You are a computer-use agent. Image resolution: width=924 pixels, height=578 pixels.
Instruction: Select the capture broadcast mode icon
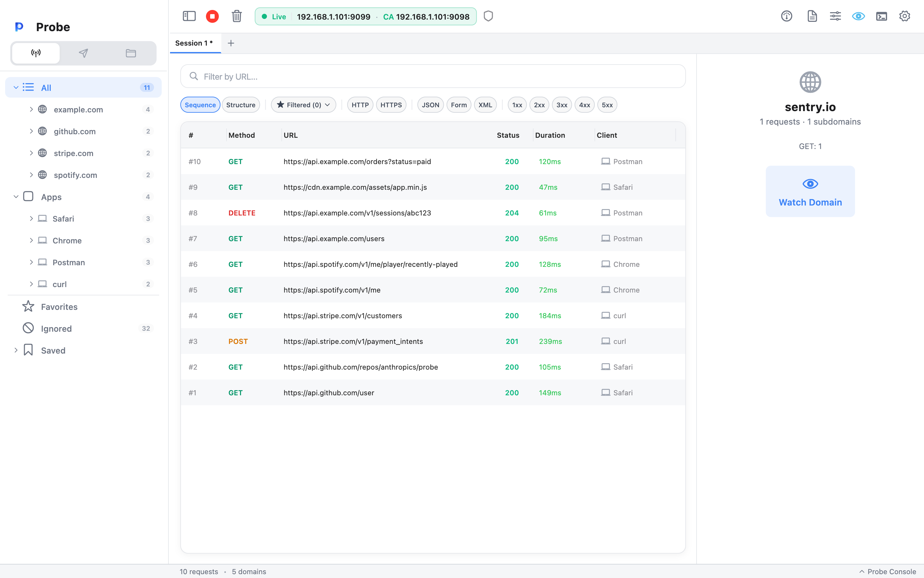click(36, 53)
